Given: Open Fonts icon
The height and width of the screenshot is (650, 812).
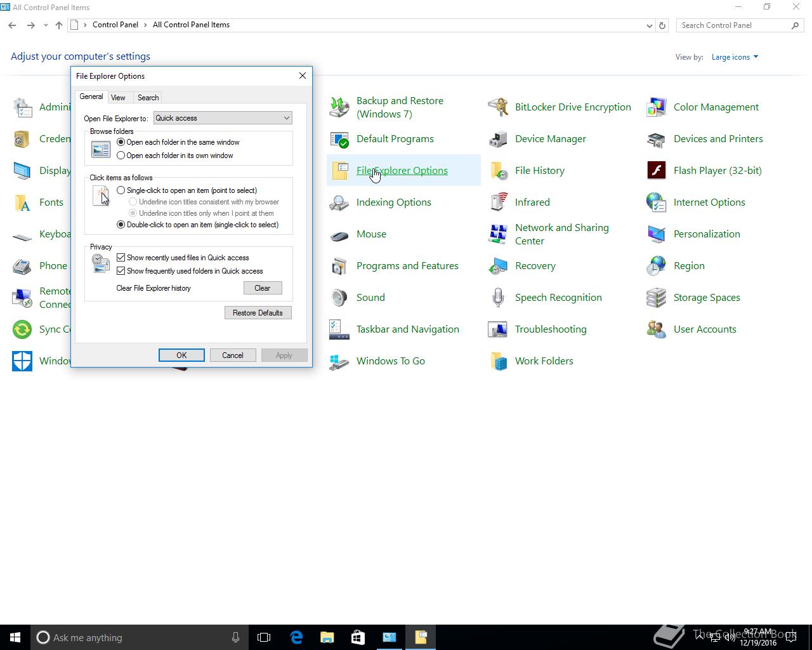Looking at the screenshot, I should click(22, 202).
